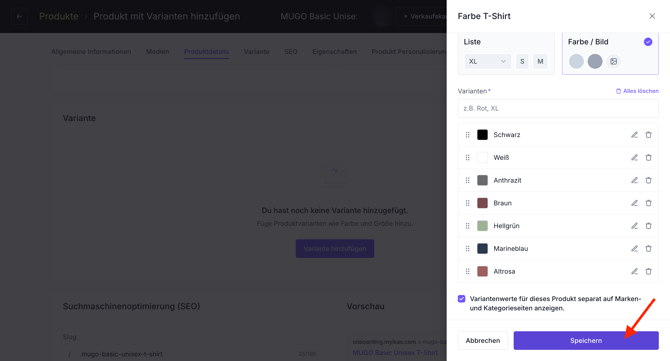Open the MUGO Basic Unisex T-Shirt preview link
The height and width of the screenshot is (361, 670).
coord(395,352)
